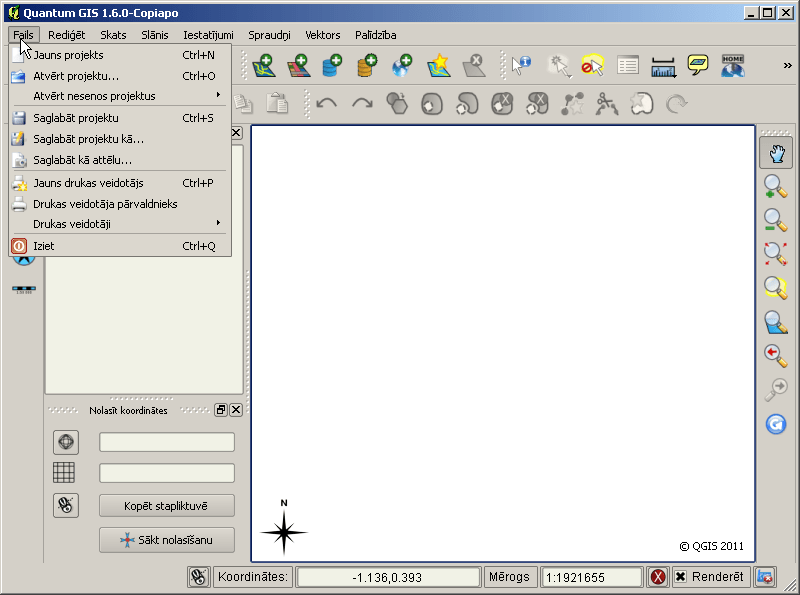800x595 pixels.
Task: Click the Kopēt starpliktuvē button
Action: point(167,506)
